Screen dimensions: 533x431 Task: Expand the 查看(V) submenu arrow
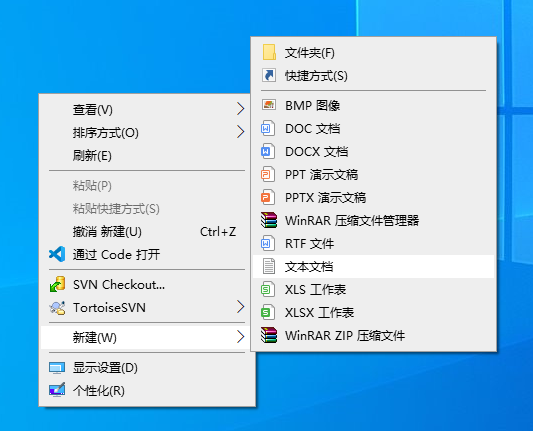coord(240,109)
